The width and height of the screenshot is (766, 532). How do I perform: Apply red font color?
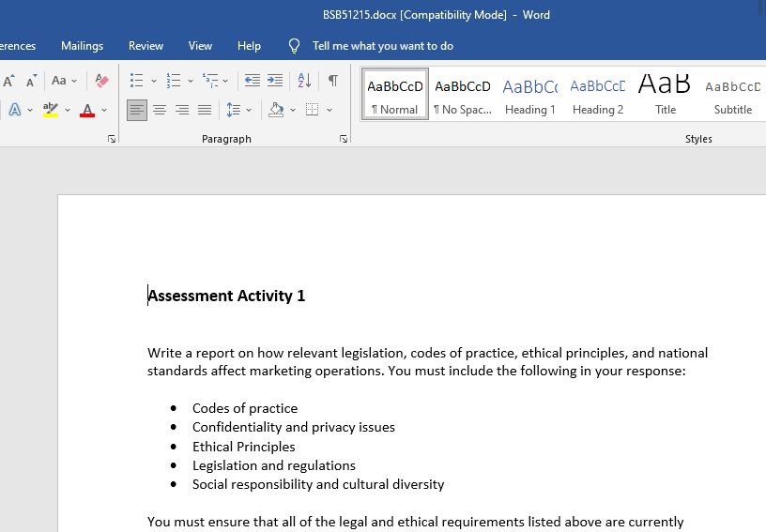pos(87,110)
